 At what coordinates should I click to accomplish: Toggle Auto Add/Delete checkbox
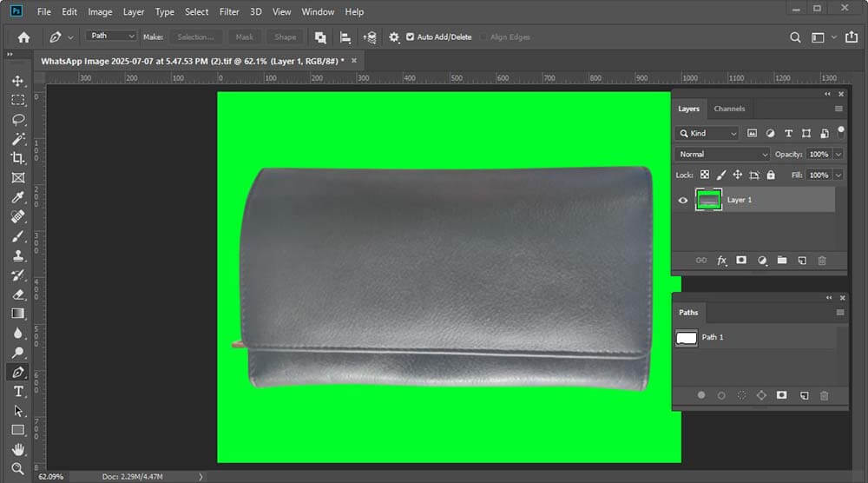click(411, 37)
